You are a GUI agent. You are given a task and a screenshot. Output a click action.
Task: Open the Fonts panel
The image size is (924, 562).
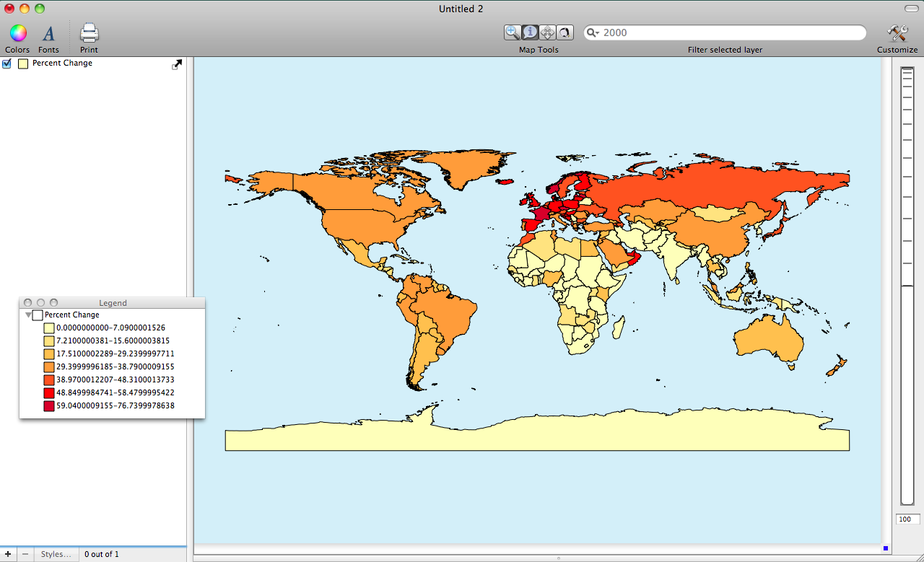48,33
